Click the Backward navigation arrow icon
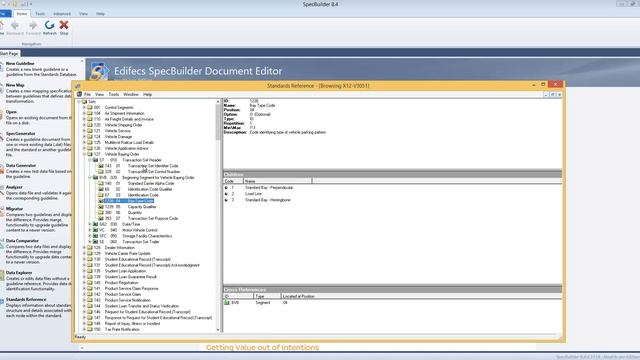The image size is (640, 360). click(15, 25)
